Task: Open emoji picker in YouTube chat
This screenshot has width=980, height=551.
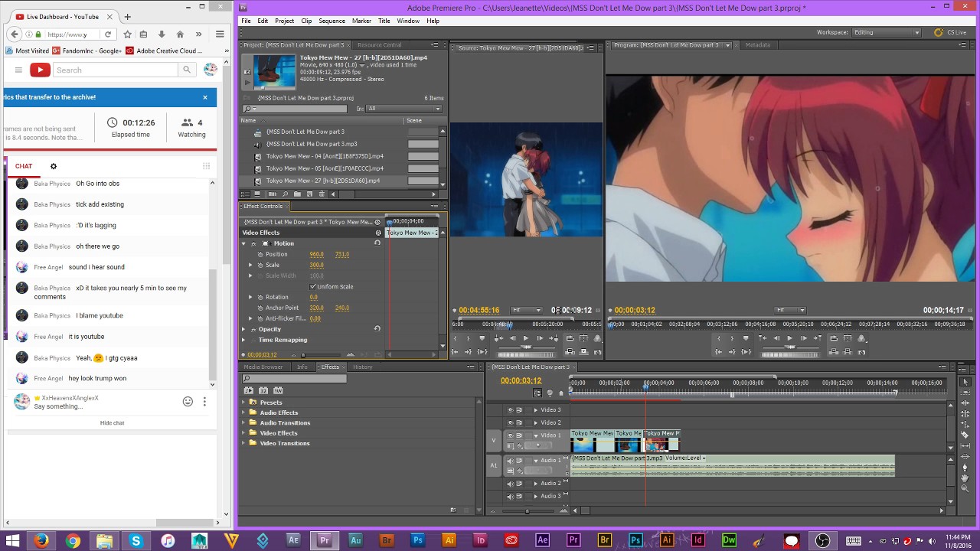Action: click(x=188, y=402)
